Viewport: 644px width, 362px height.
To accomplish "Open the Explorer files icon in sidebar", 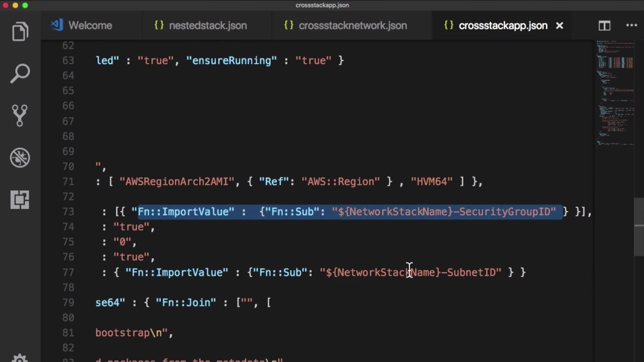I will tap(20, 32).
